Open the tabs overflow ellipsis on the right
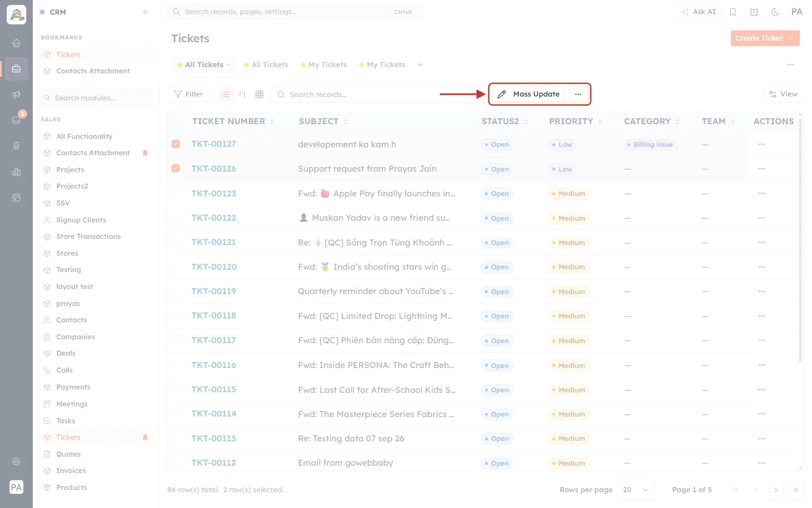Viewport: 812px width, 508px height. (791, 65)
